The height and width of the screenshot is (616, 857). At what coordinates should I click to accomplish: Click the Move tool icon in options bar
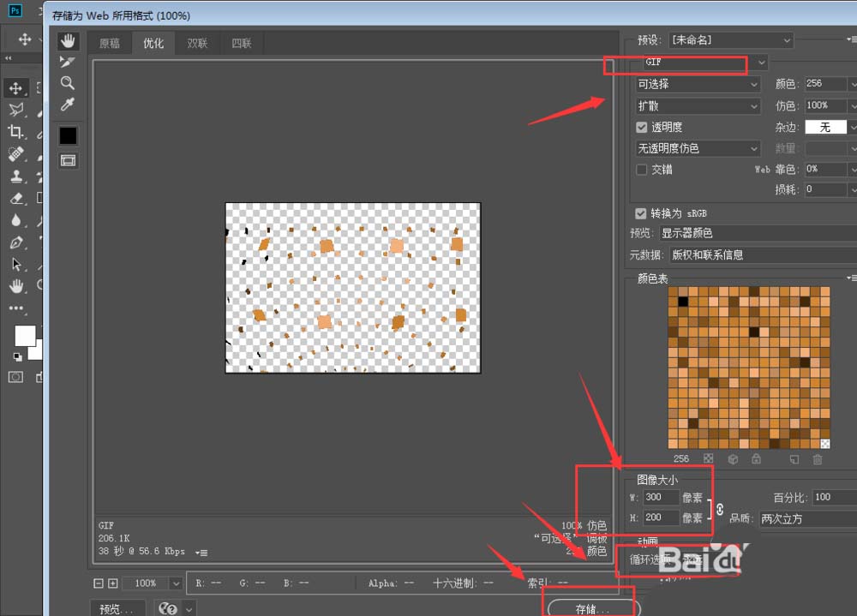(x=25, y=39)
